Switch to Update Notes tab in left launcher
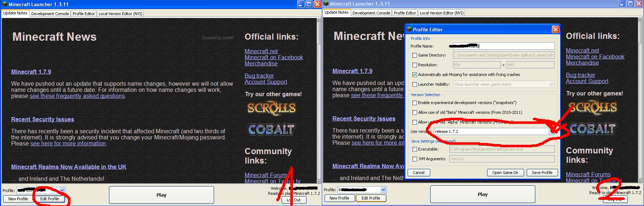The height and width of the screenshot is (206, 644). 15,13
